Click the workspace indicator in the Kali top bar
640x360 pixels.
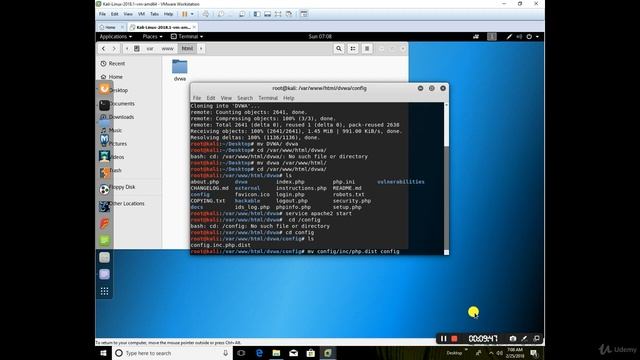pos(492,37)
